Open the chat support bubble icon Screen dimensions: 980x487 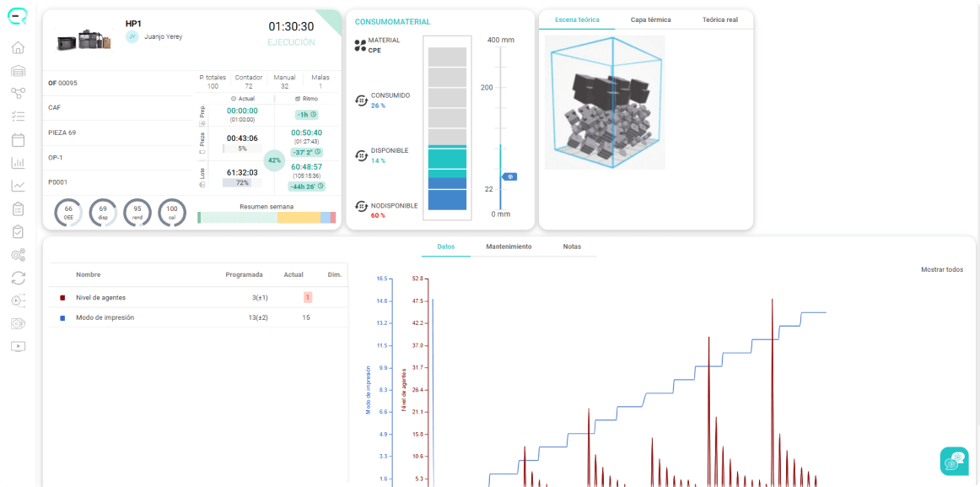coord(954,461)
